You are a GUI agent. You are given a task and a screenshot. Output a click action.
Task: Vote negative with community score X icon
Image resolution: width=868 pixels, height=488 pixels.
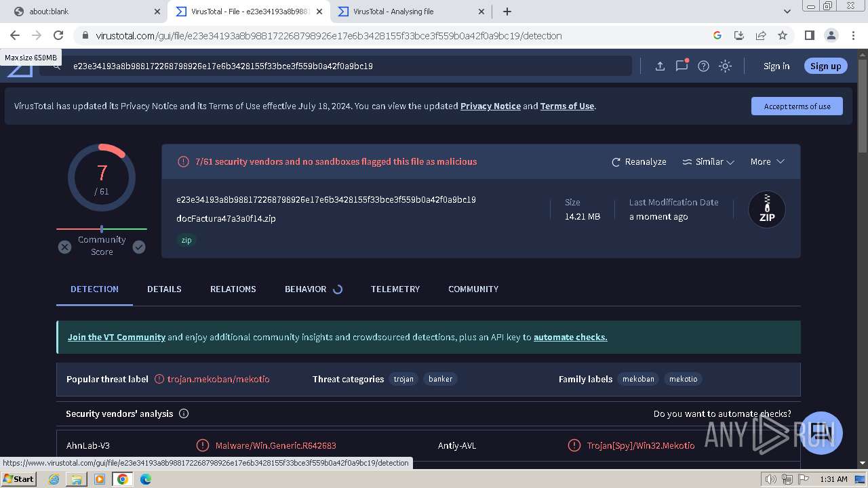coord(64,247)
